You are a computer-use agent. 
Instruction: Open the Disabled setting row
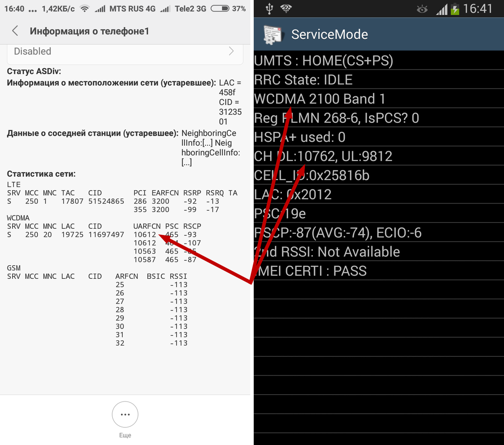click(x=125, y=51)
